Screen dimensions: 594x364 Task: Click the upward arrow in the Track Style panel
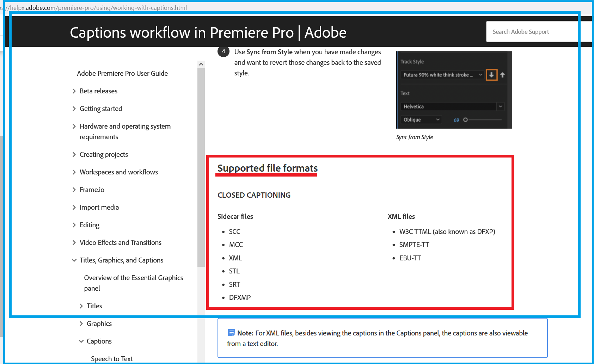tap(502, 75)
